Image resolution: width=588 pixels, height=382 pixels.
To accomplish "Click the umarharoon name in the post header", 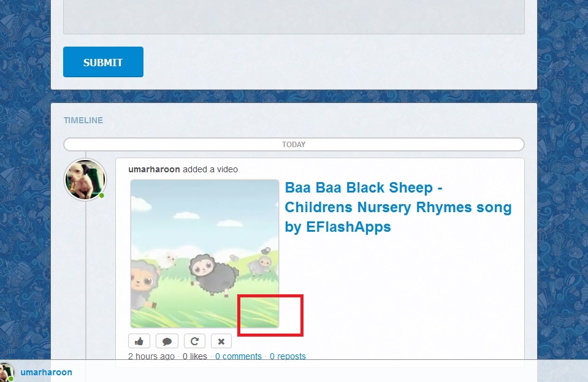I will (x=154, y=169).
